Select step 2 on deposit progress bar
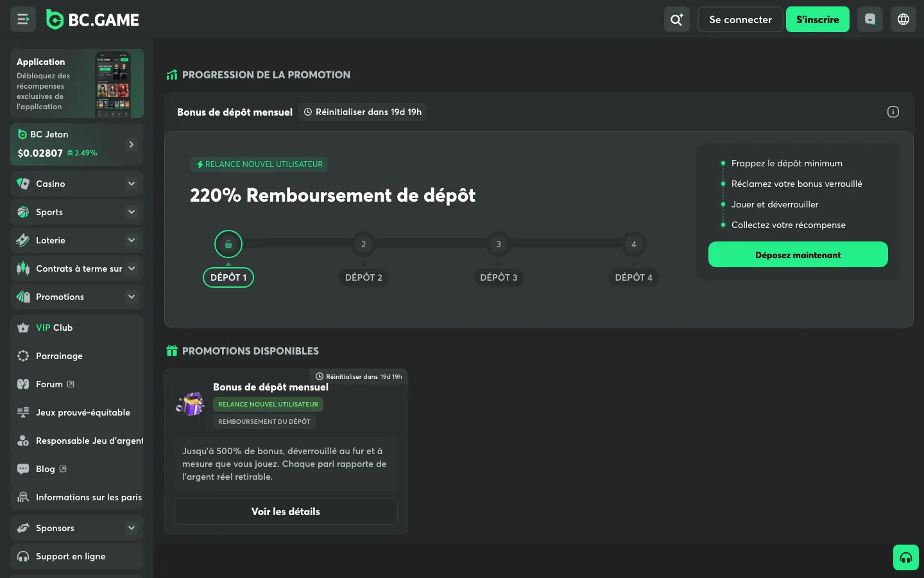Image resolution: width=924 pixels, height=578 pixels. tap(363, 244)
